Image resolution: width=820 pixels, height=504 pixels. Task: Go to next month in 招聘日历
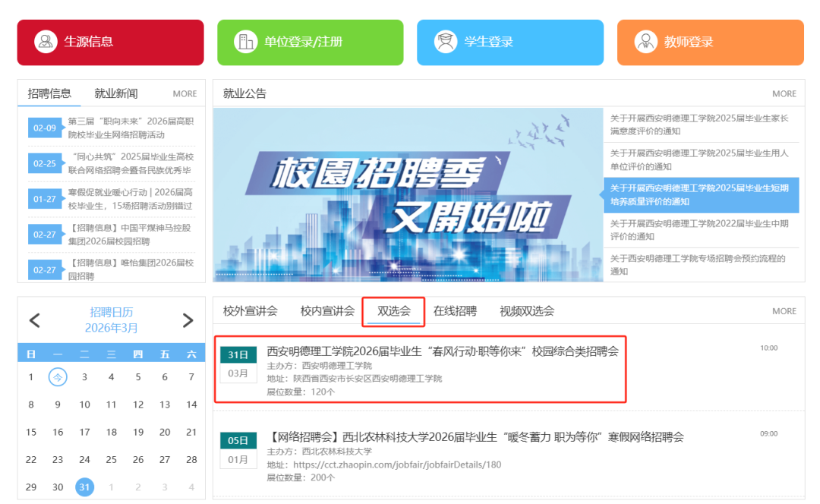pos(188,320)
